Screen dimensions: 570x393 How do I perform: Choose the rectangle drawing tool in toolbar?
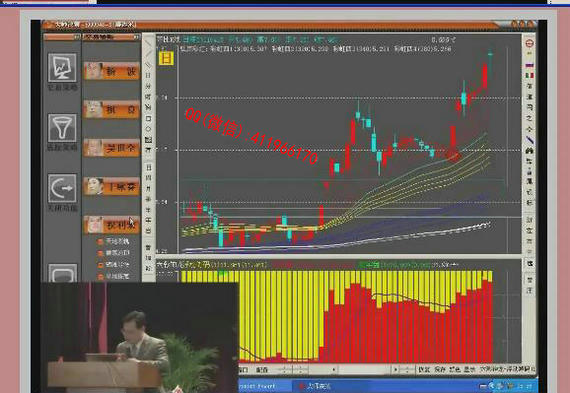(x=148, y=119)
